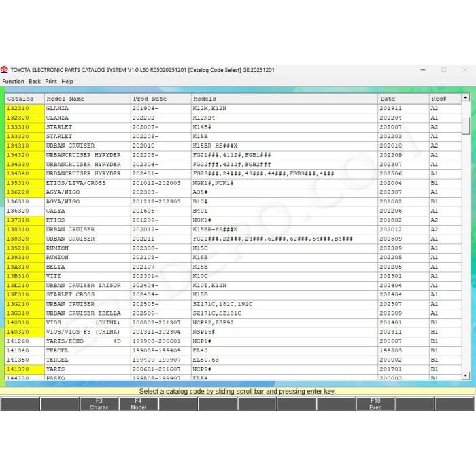Click the scrollbar up arrow

click(x=465, y=97)
